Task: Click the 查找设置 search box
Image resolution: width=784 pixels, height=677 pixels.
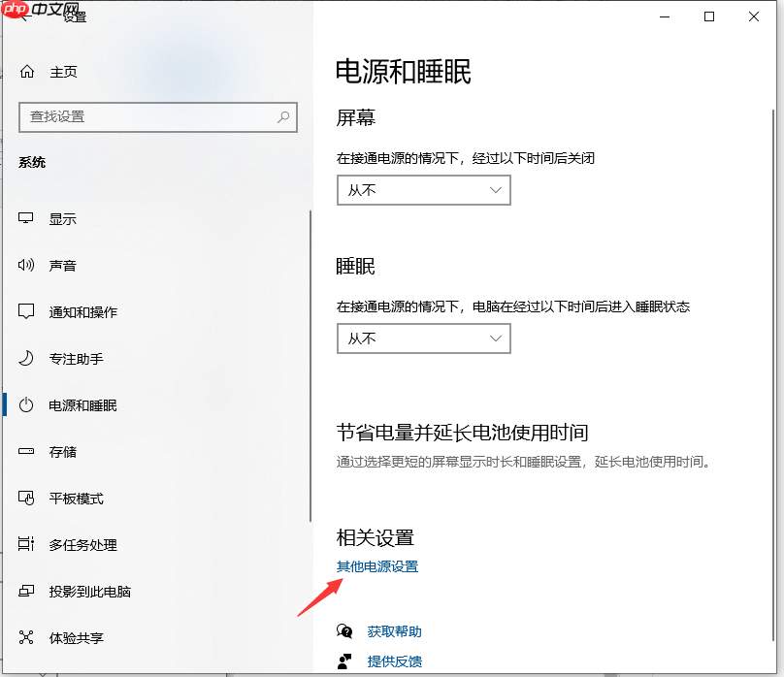Action: pyautogui.click(x=158, y=116)
